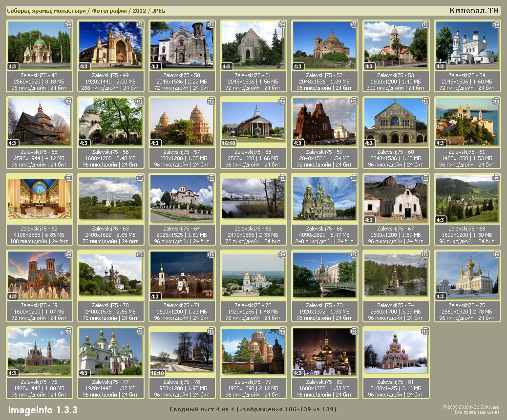The image size is (507, 420).
Task: Click the ImageInfo 1.3.3 title
Action: coord(42,410)
